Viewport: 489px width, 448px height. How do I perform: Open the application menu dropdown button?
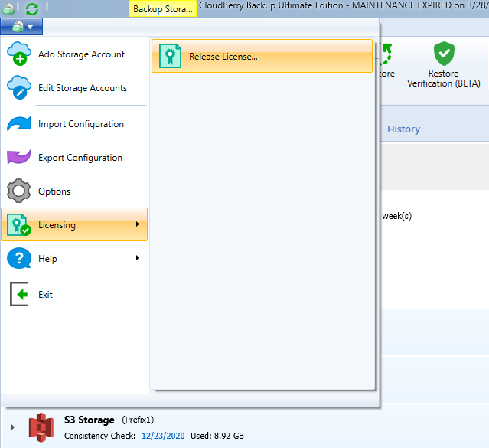click(x=21, y=27)
